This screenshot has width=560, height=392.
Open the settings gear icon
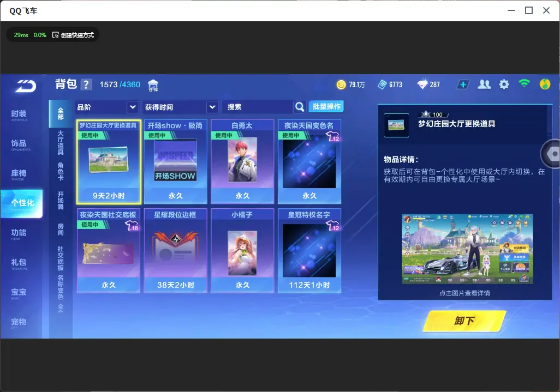click(504, 85)
